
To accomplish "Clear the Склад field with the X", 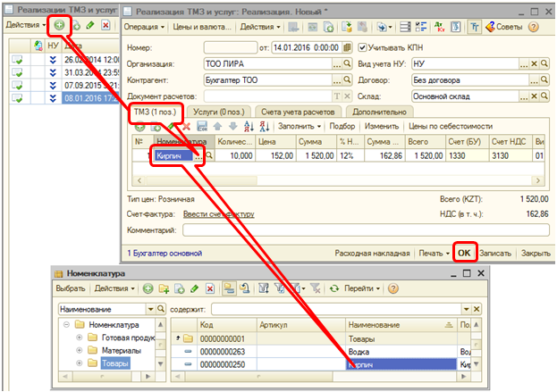I will point(534,96).
